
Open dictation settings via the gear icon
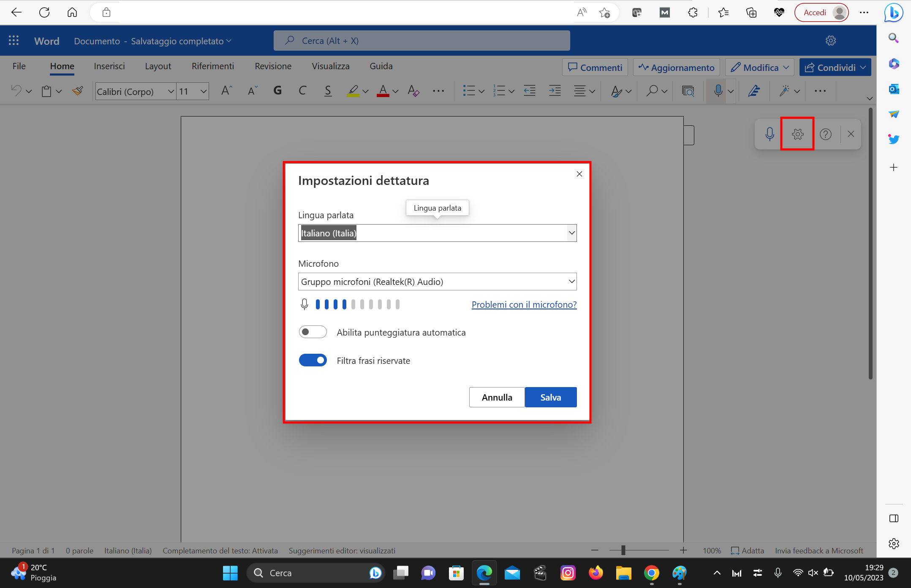pos(797,134)
